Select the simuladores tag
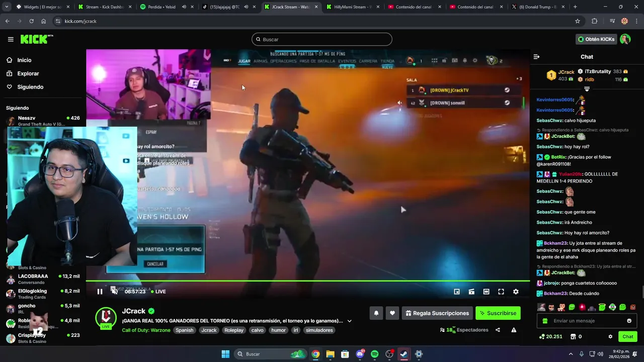644x362 pixels. click(x=319, y=330)
